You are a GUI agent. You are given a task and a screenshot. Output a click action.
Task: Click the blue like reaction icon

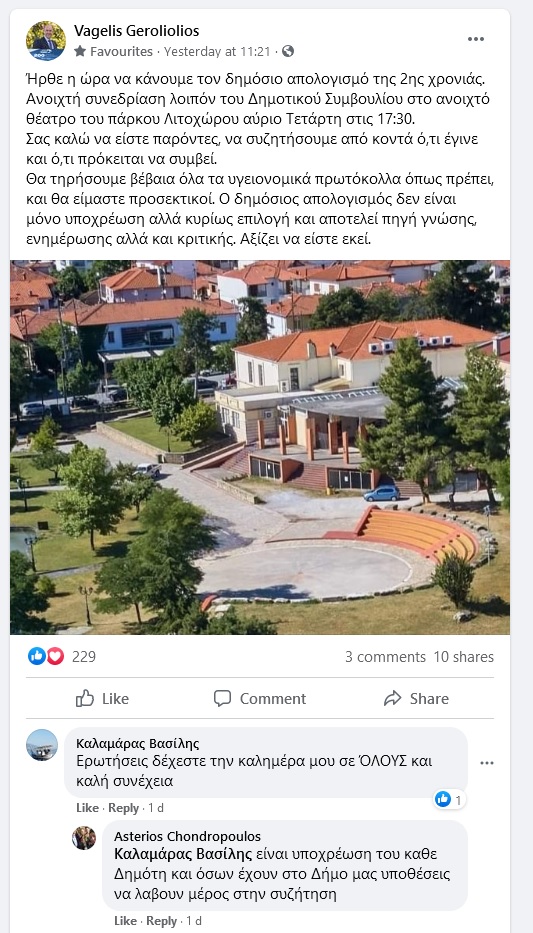point(37,656)
